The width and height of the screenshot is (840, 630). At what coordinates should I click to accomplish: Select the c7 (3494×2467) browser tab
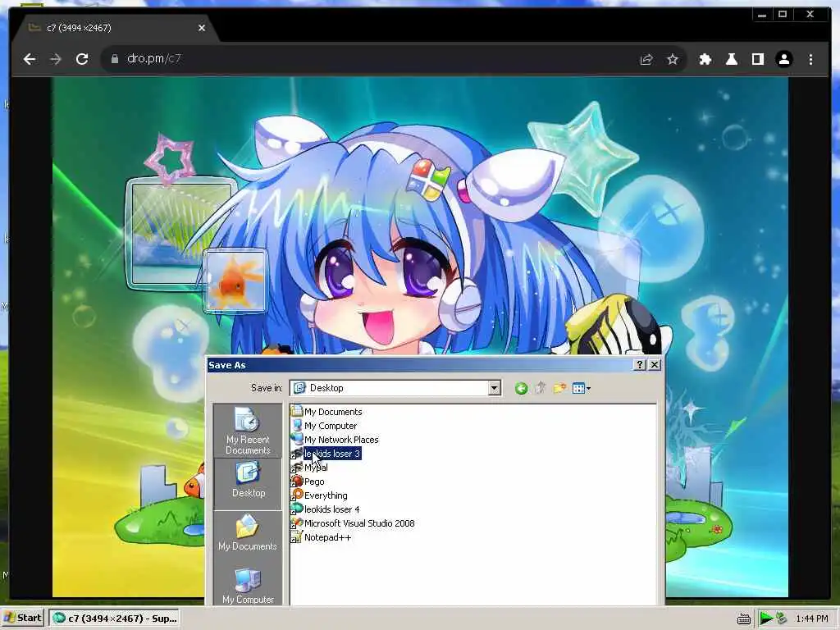115,28
